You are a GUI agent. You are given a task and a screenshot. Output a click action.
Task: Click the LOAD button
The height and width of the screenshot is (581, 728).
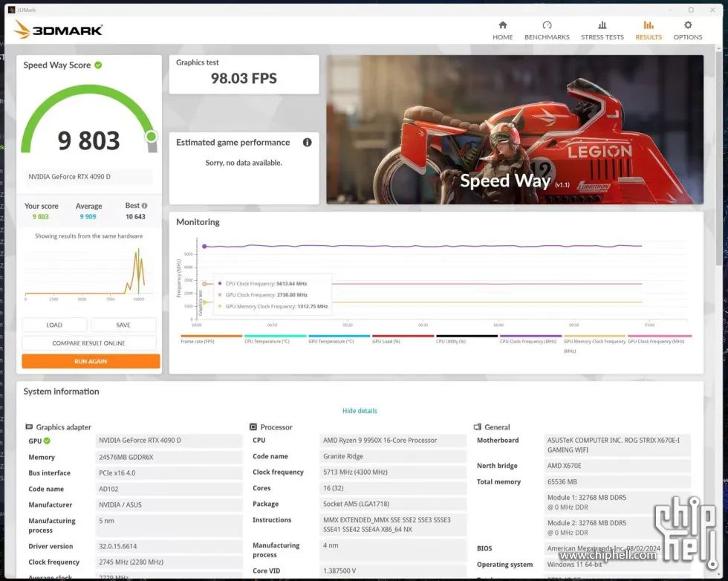54,325
